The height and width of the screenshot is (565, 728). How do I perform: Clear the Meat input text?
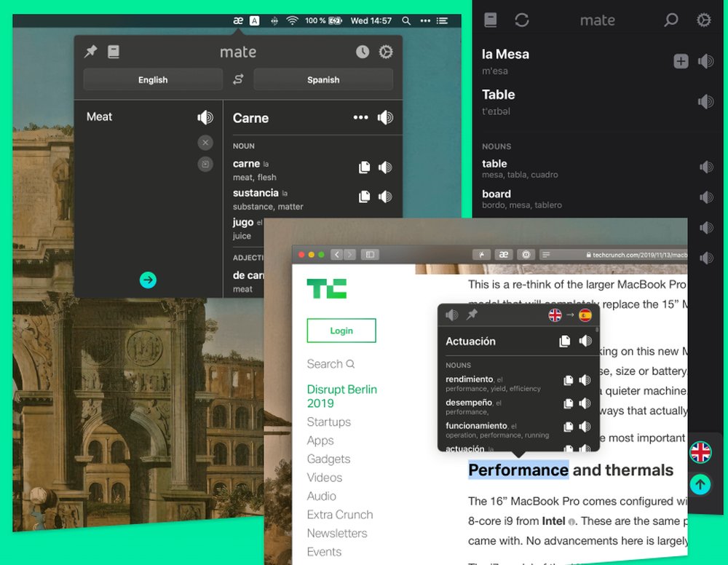[205, 143]
